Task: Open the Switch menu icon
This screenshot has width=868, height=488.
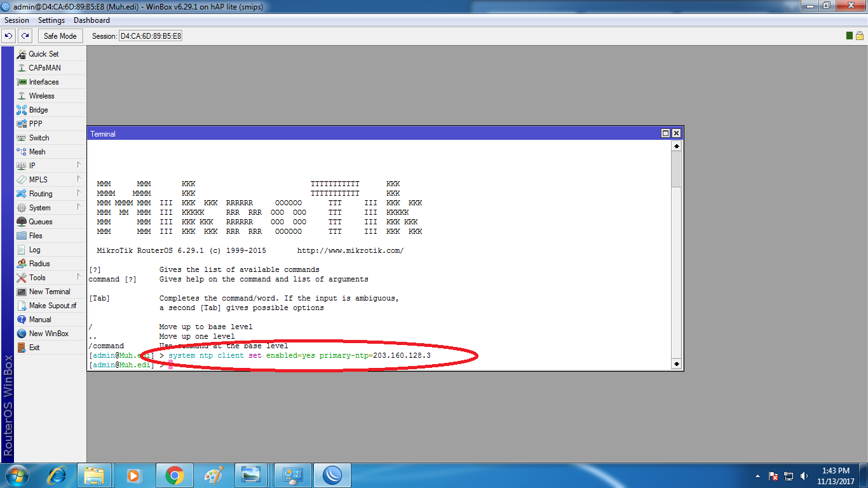Action: (22, 138)
